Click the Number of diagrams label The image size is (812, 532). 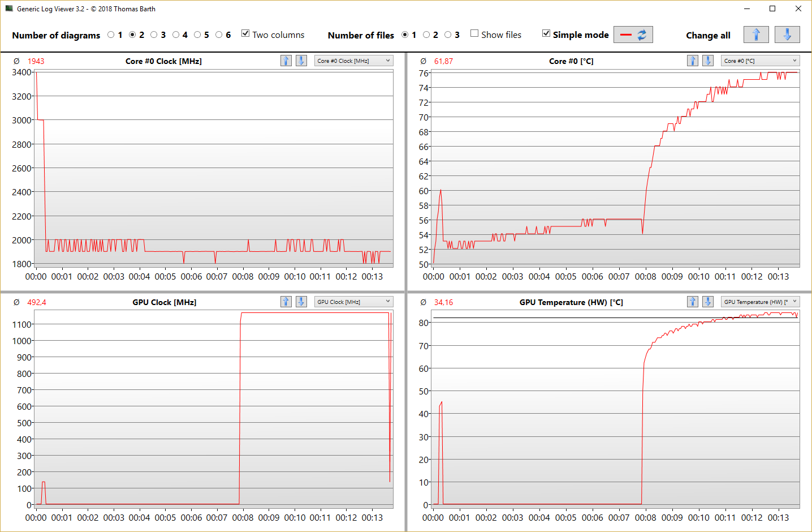click(56, 35)
